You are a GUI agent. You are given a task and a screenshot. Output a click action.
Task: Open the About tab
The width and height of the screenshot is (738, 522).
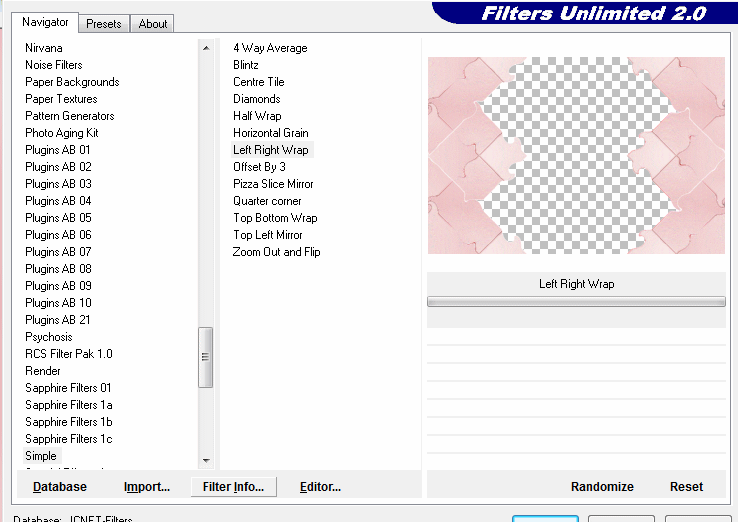pos(153,23)
